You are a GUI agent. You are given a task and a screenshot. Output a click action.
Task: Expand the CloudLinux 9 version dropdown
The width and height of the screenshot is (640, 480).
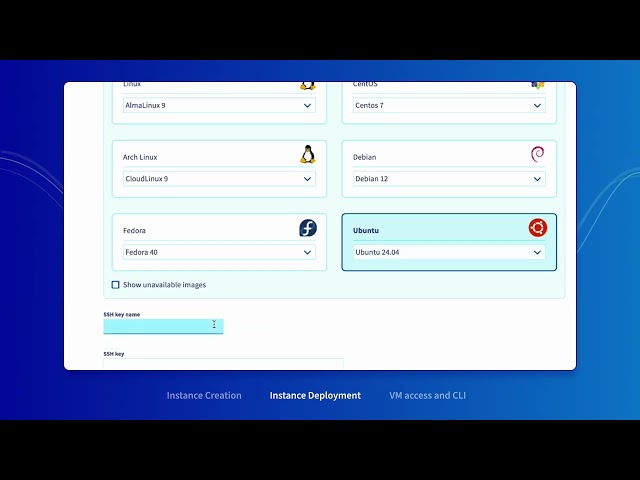pyautogui.click(x=219, y=179)
